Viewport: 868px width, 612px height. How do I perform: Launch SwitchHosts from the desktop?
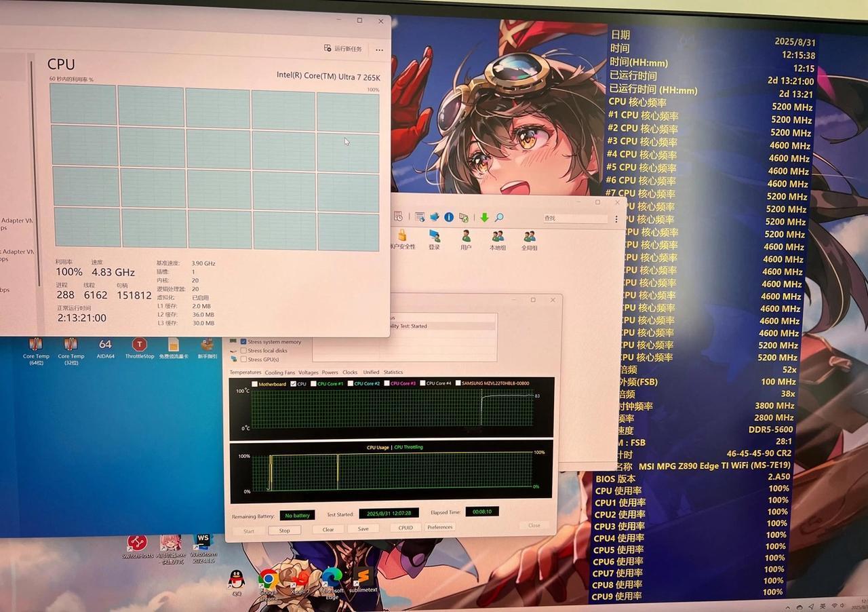click(137, 547)
